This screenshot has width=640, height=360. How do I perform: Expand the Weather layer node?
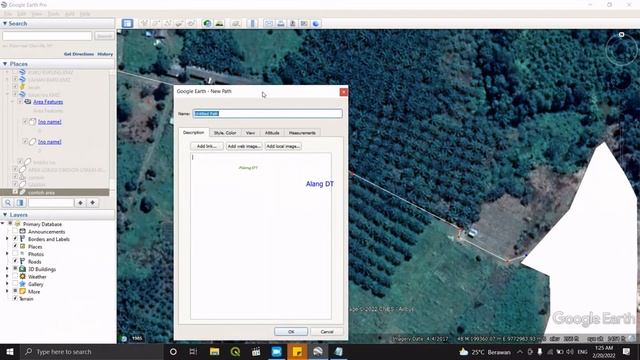7,276
